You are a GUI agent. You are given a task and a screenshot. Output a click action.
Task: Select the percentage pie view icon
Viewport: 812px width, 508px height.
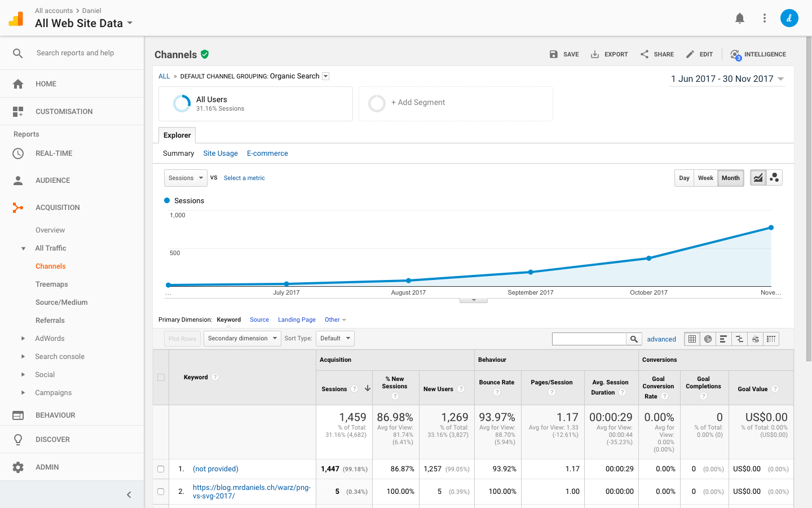[708, 339]
